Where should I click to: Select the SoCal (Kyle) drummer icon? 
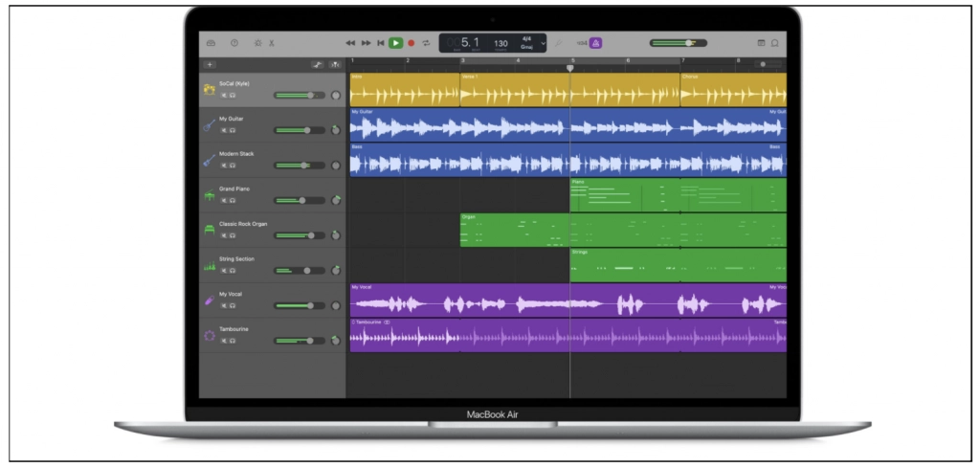[209, 89]
